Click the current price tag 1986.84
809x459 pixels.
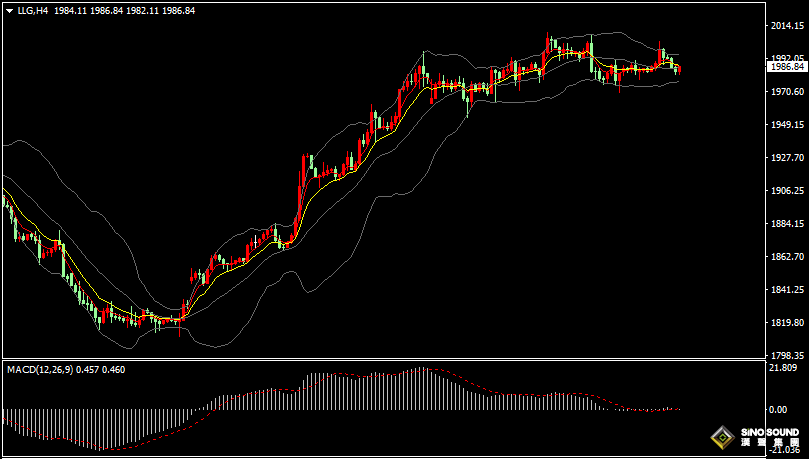pos(786,67)
